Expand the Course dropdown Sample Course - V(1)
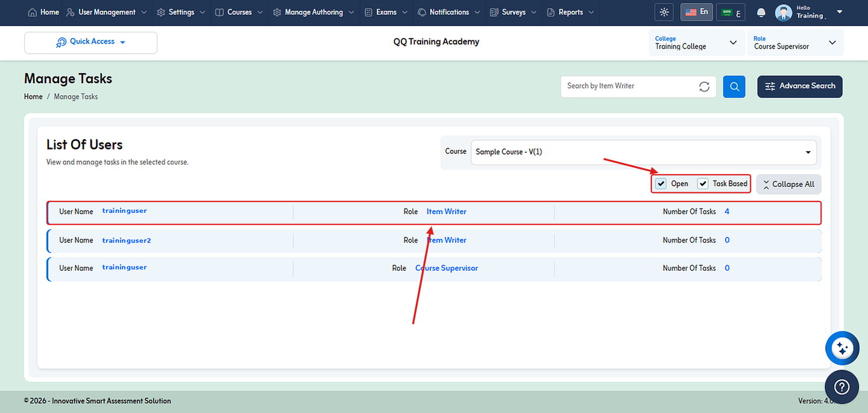 [x=644, y=152]
